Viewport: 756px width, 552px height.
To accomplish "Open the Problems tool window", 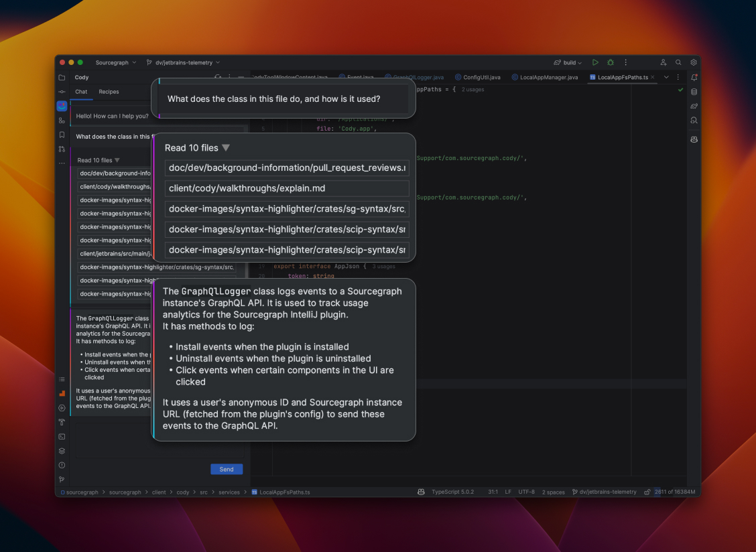I will coord(62,465).
